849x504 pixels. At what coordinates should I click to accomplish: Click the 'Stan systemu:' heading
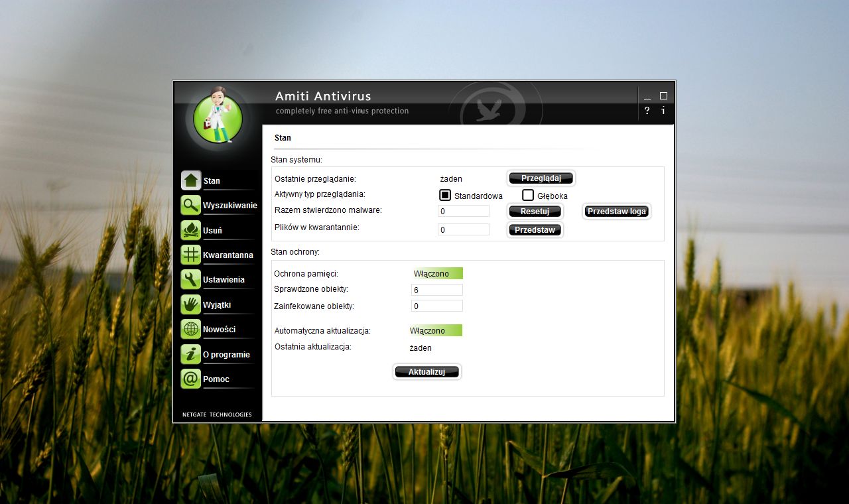(296, 160)
